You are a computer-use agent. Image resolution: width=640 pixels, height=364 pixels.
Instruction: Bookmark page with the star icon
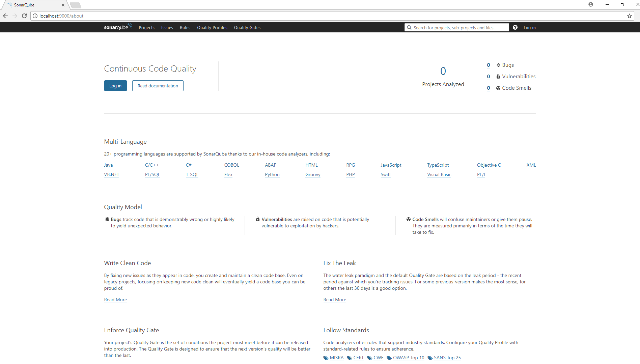pyautogui.click(x=630, y=16)
